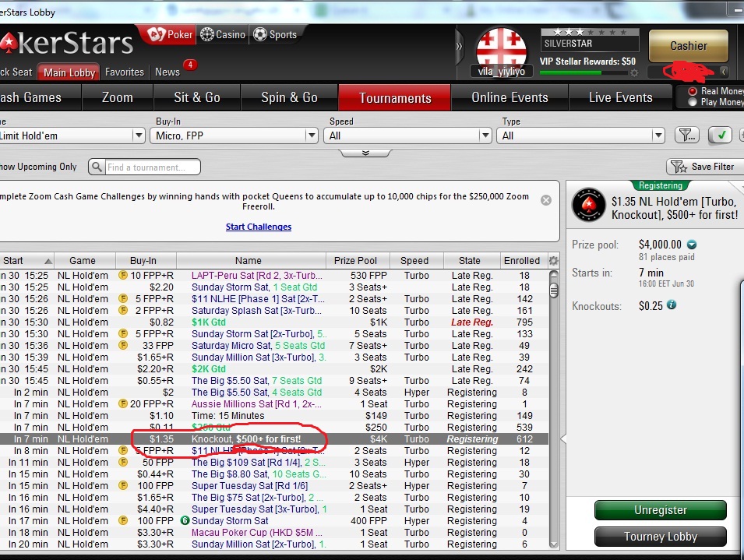Screen dimensions: 744x560
Task: Click the Start Challenges link
Action: [x=259, y=227]
